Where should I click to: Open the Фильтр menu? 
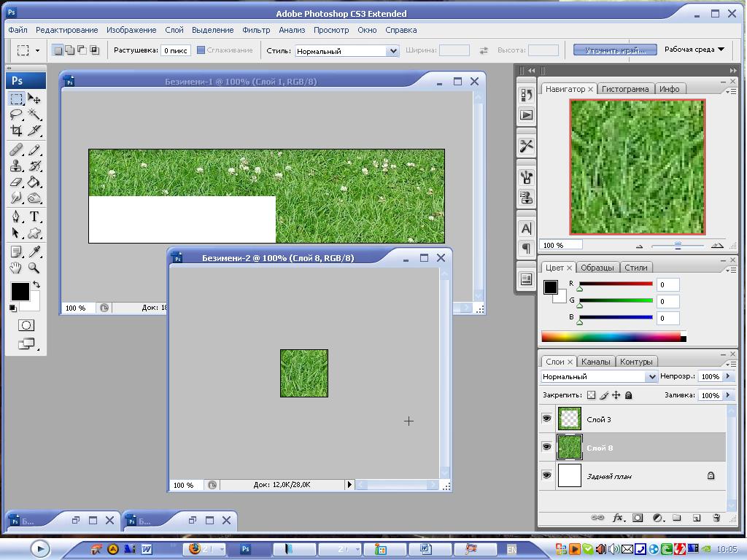click(256, 30)
